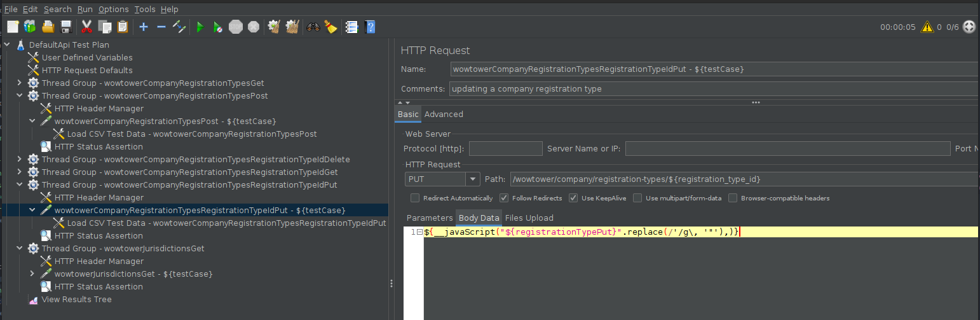Collapse Thread Group wowtowerCompanyRegistrationTypesPost
This screenshot has height=320, width=980.
coord(19,95)
